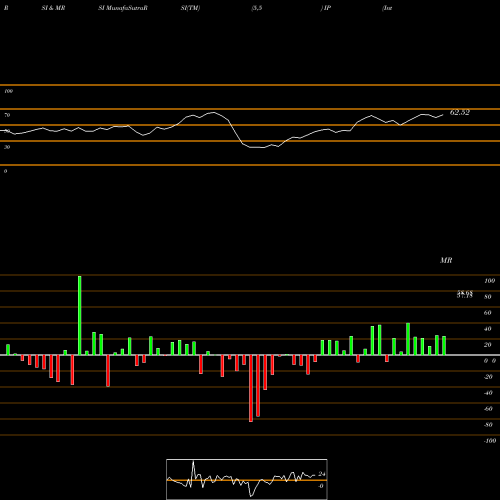This screenshot has width=500, height=500.
Task: Click the 'SI & MR' header text
Action: point(53,8)
